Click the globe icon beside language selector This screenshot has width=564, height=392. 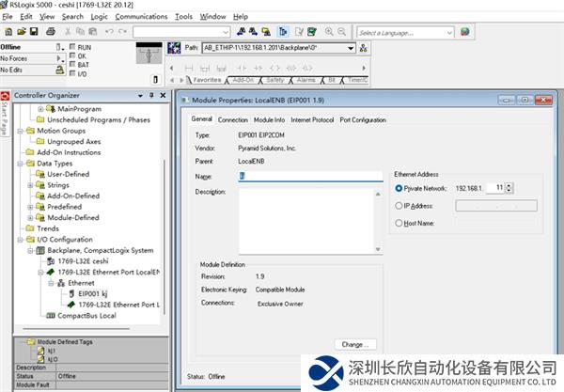(x=464, y=31)
